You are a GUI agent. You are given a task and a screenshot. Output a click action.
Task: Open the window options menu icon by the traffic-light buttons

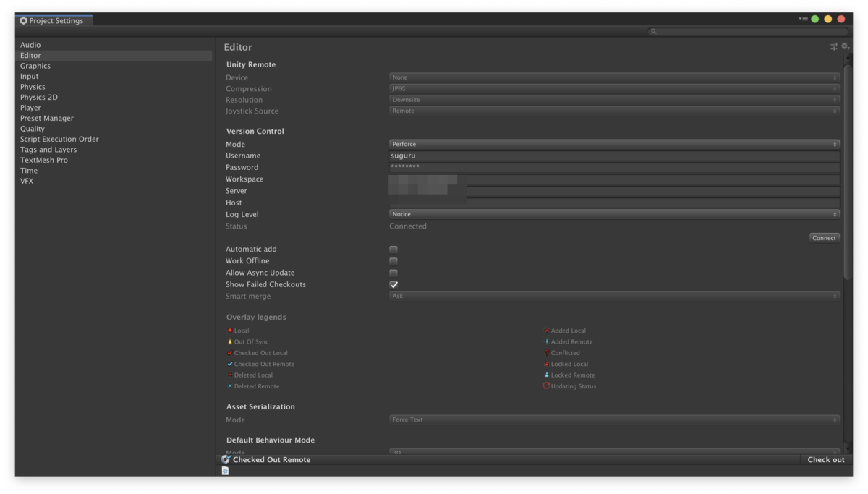(803, 19)
